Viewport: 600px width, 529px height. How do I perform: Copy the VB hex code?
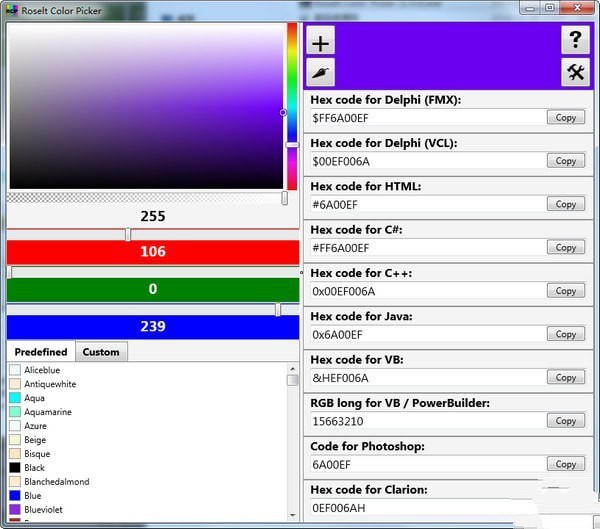coord(566,377)
